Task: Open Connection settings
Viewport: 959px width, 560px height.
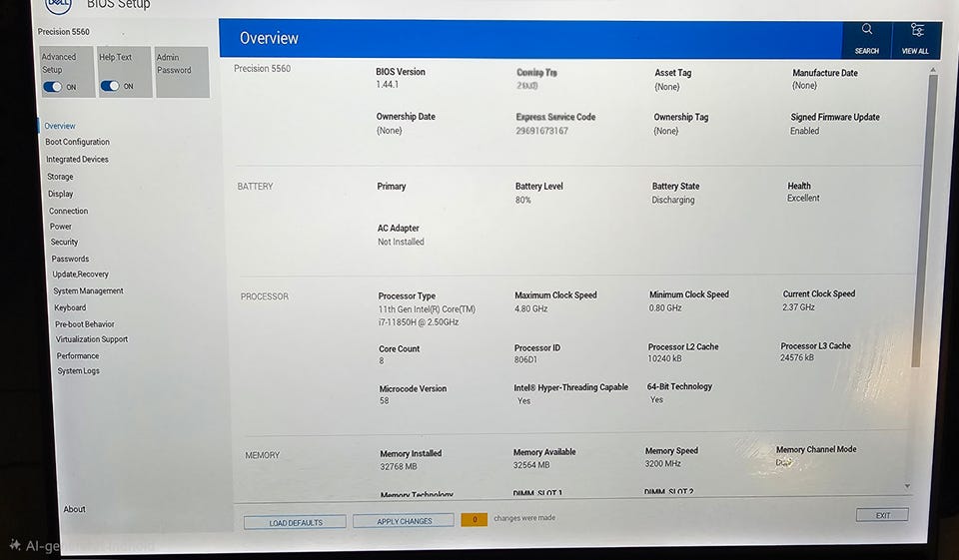Action: pos(69,211)
